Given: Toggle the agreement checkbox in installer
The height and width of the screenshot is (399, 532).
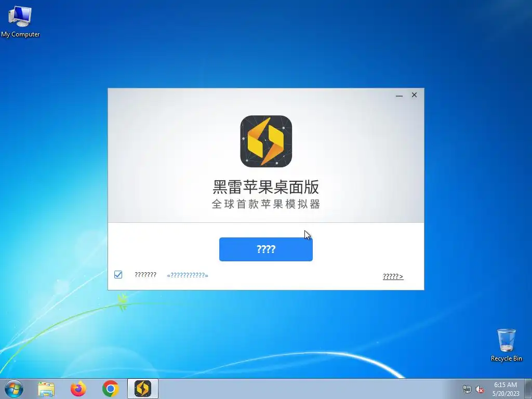Looking at the screenshot, I should 118,274.
